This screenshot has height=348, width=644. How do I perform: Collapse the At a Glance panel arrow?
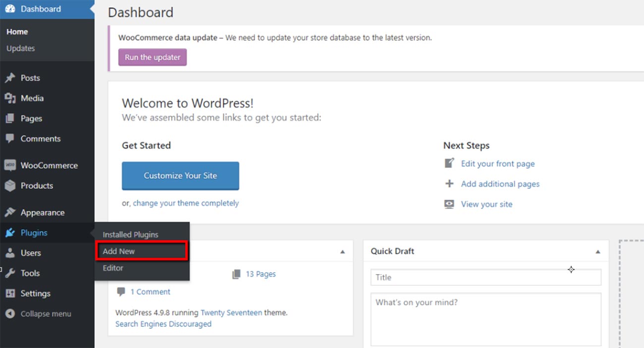342,252
